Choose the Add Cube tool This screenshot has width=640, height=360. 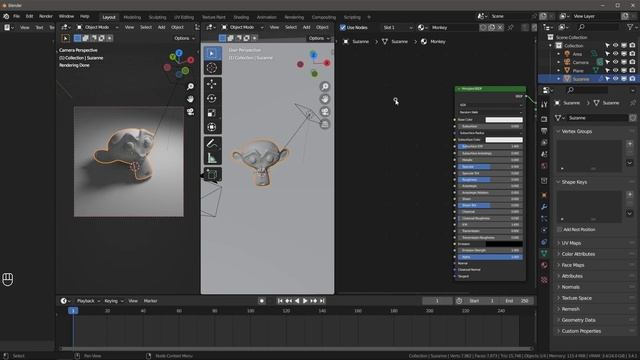(212, 174)
